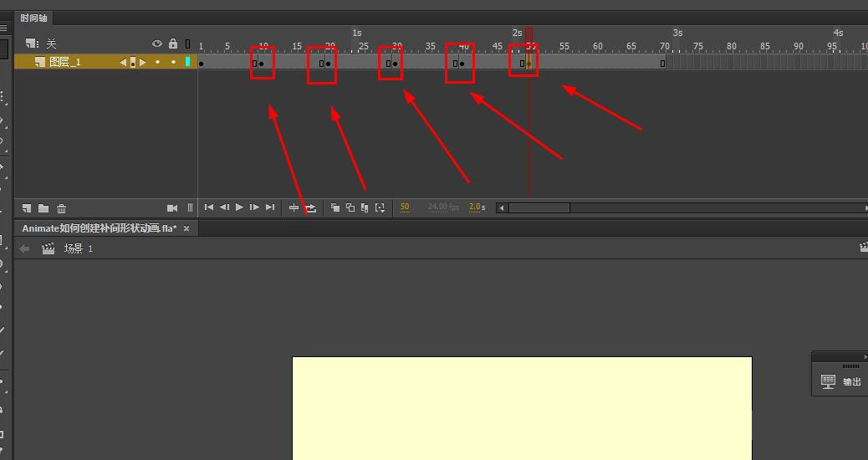
Task: Click the layer view mode icon beside 关
Action: (x=32, y=43)
